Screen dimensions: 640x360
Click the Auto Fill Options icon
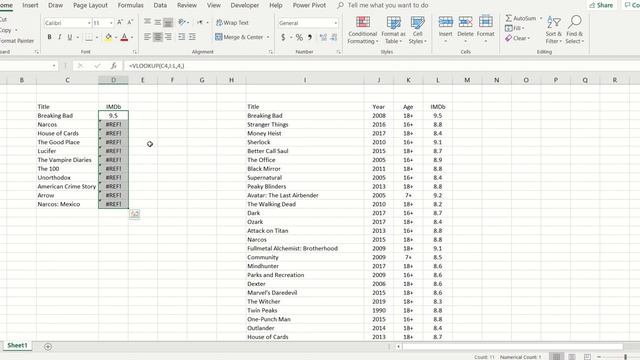134,214
